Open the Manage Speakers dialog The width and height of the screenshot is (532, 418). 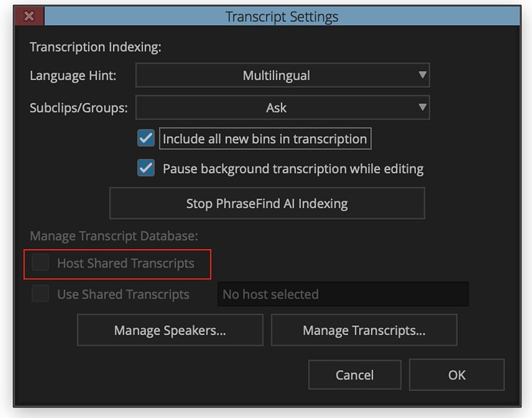(170, 330)
